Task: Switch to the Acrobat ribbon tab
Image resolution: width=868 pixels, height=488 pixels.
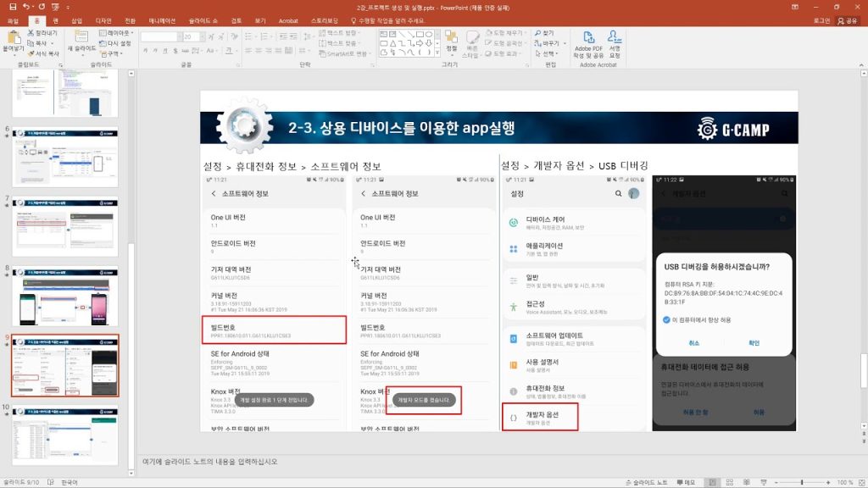Action: (x=288, y=19)
